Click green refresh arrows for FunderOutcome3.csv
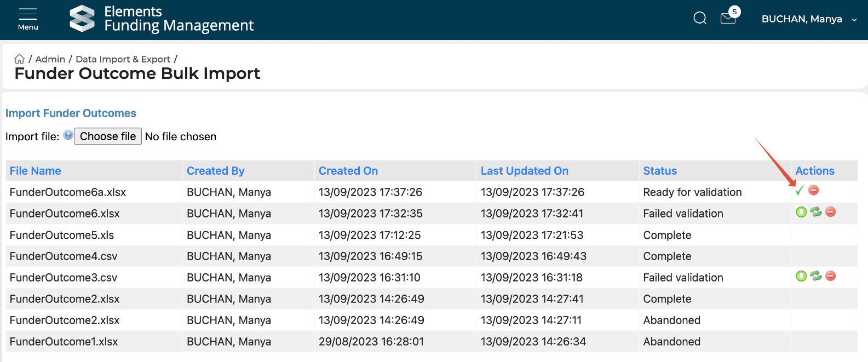Image resolution: width=868 pixels, height=362 pixels. tap(816, 276)
